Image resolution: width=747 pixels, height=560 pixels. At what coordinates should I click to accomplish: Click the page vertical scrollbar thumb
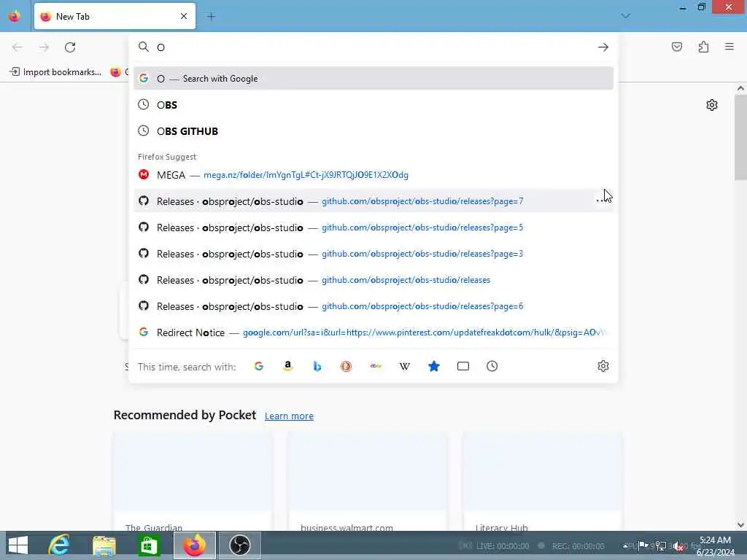pos(740,137)
